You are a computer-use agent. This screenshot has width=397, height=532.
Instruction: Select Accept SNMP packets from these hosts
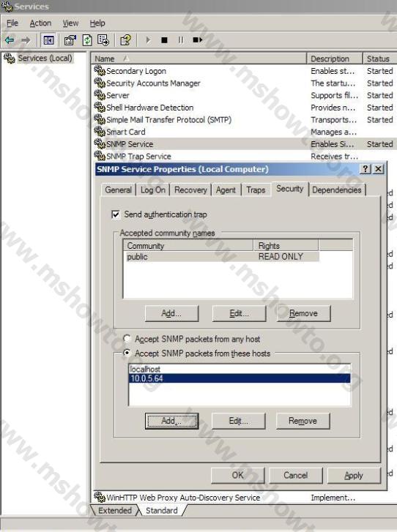click(127, 353)
